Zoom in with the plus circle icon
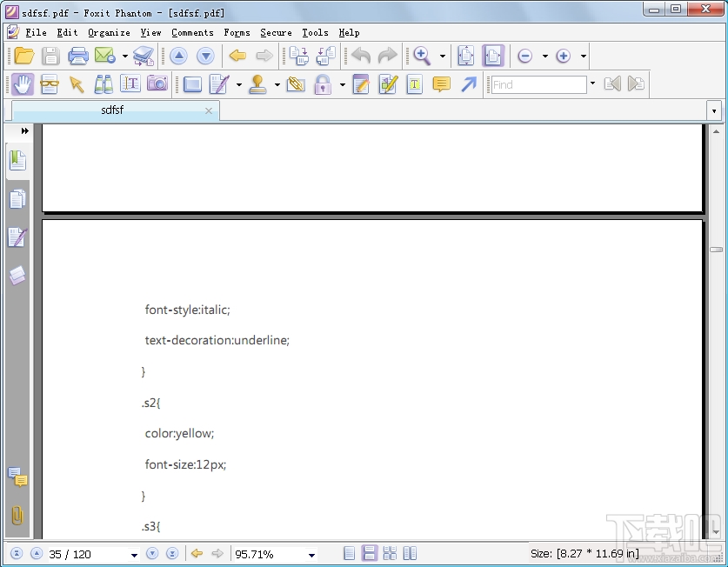 564,57
